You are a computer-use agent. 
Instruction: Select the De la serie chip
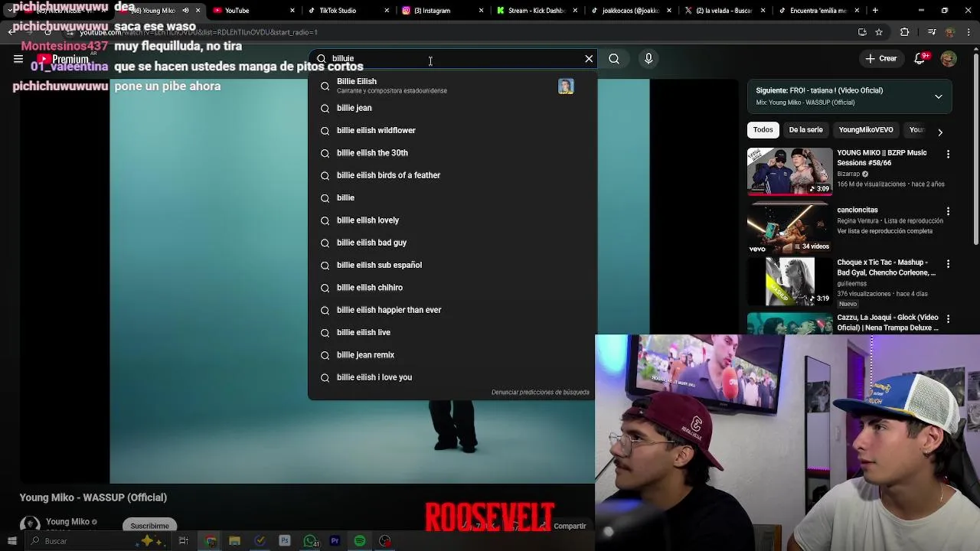click(x=805, y=130)
